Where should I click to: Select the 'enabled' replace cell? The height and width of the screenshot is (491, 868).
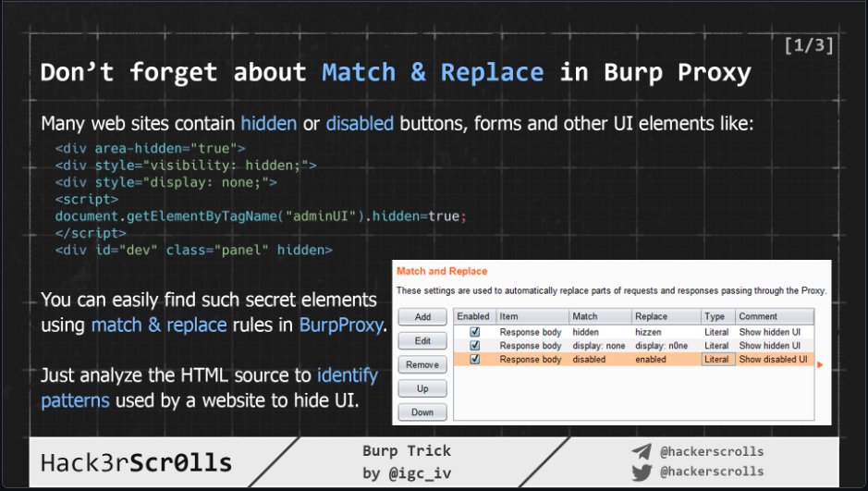(x=651, y=360)
